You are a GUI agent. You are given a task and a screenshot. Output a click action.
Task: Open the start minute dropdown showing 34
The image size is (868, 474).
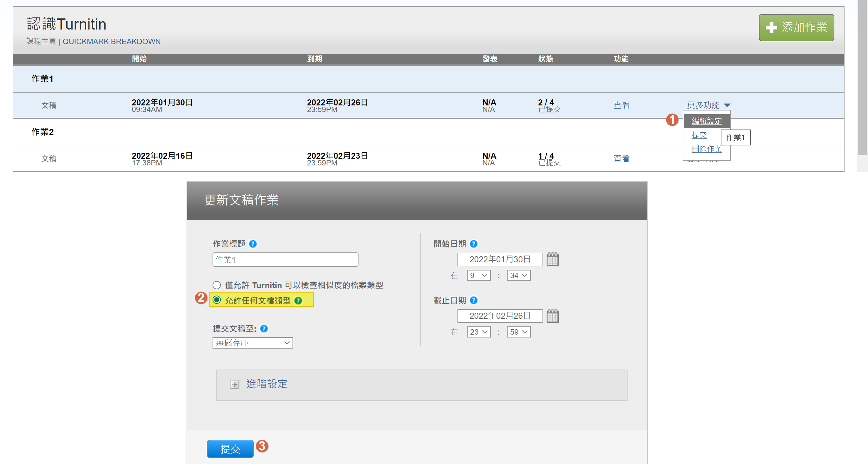(x=519, y=276)
